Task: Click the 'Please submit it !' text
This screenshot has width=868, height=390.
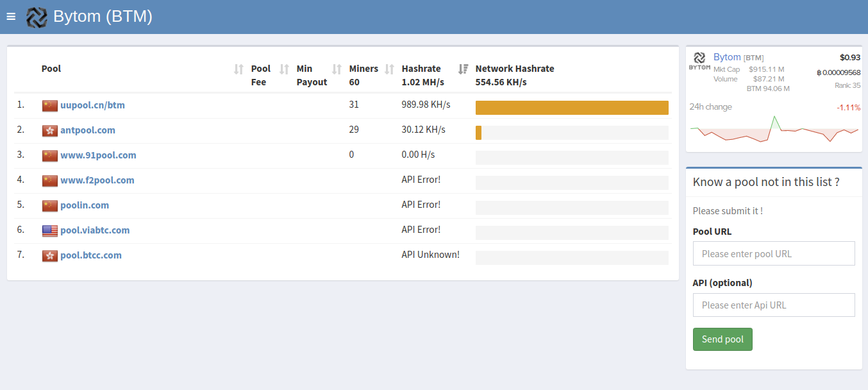Action: 728,211
